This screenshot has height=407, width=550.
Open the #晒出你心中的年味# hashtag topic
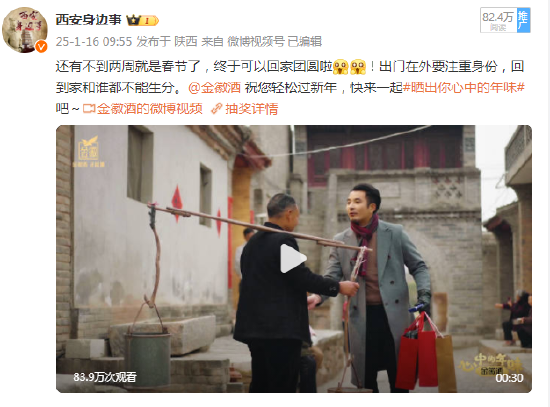pos(464,88)
